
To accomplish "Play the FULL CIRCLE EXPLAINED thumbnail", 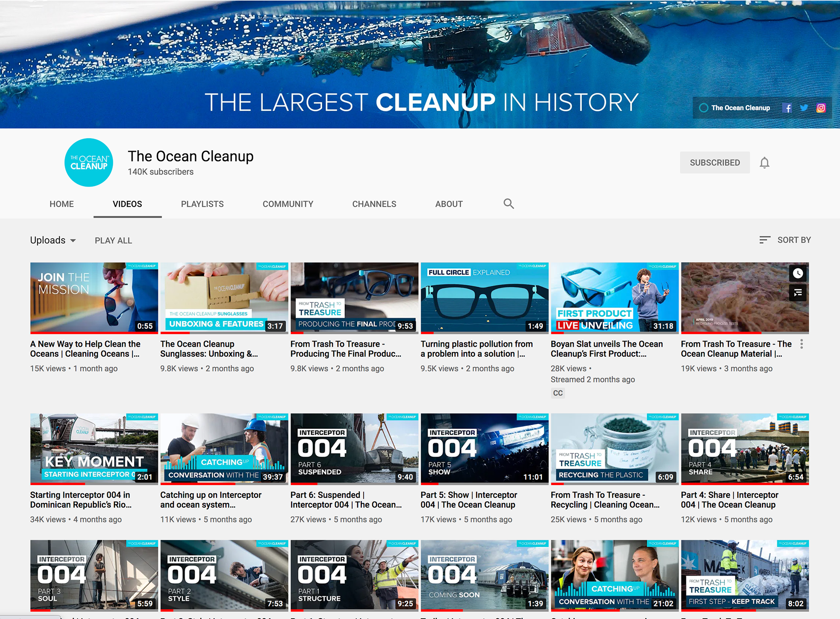I will pos(484,298).
